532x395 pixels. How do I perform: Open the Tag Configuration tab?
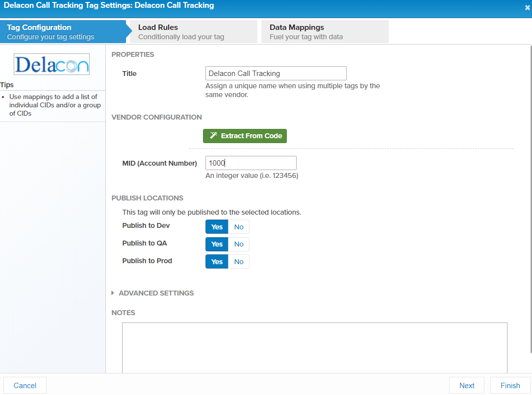[x=63, y=31]
